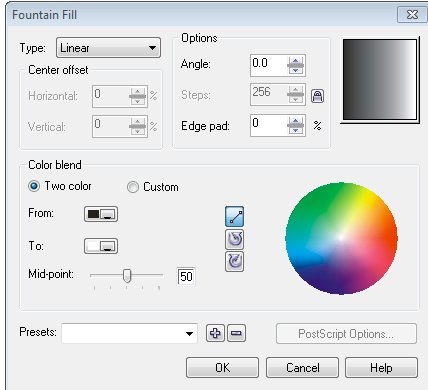Click the Mid-point slider handle
Viewport: 428px width, 390px height.
tap(127, 276)
